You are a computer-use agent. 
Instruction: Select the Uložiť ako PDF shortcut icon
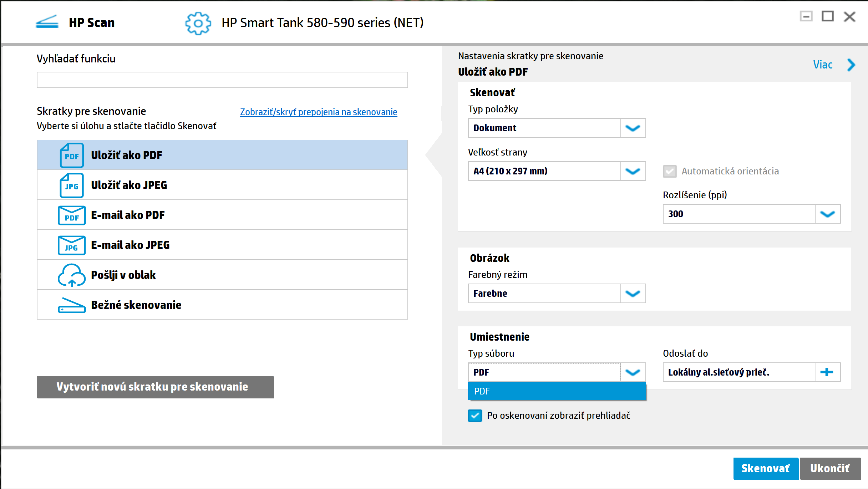pyautogui.click(x=71, y=155)
